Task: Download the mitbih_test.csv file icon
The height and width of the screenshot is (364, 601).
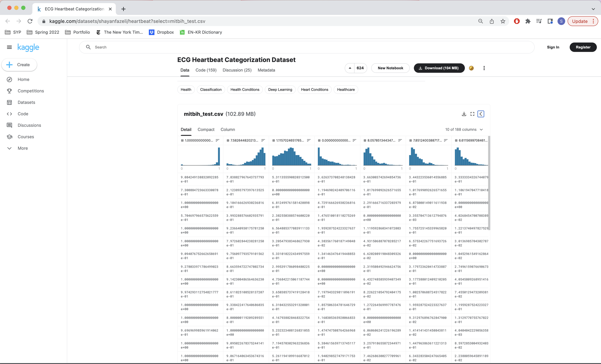Action: (x=464, y=114)
